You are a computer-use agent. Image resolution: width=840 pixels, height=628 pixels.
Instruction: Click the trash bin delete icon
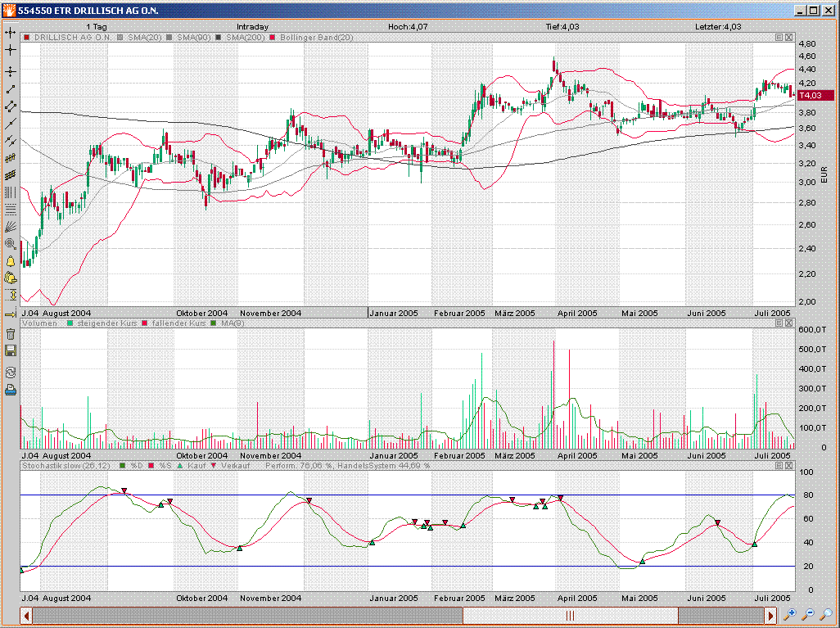[11, 333]
